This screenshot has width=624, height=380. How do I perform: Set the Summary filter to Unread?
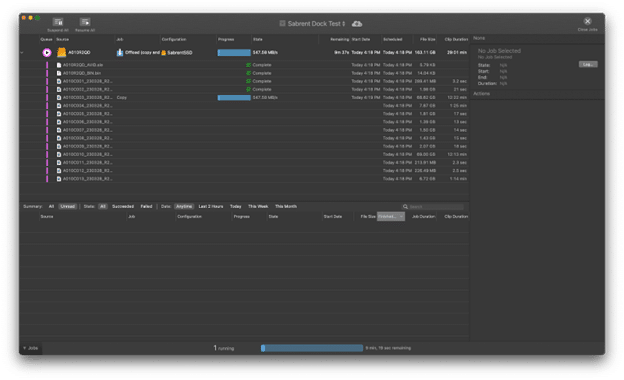click(x=68, y=207)
